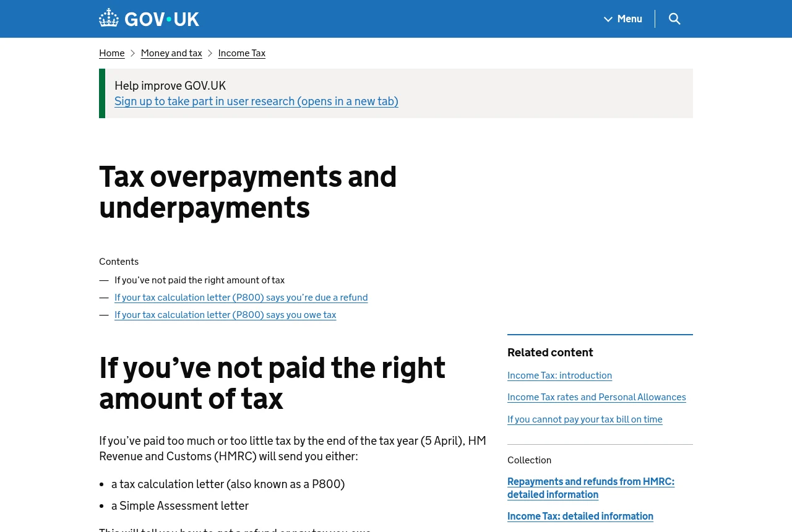
Task: Click the GOV.UK crown logo
Action: click(x=149, y=19)
